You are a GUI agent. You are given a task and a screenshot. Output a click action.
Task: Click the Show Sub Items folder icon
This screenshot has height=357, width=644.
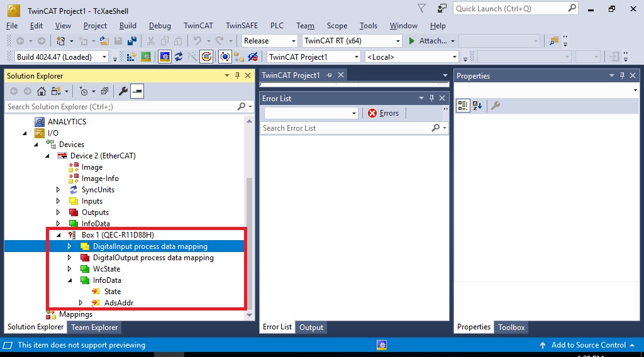tap(239, 57)
